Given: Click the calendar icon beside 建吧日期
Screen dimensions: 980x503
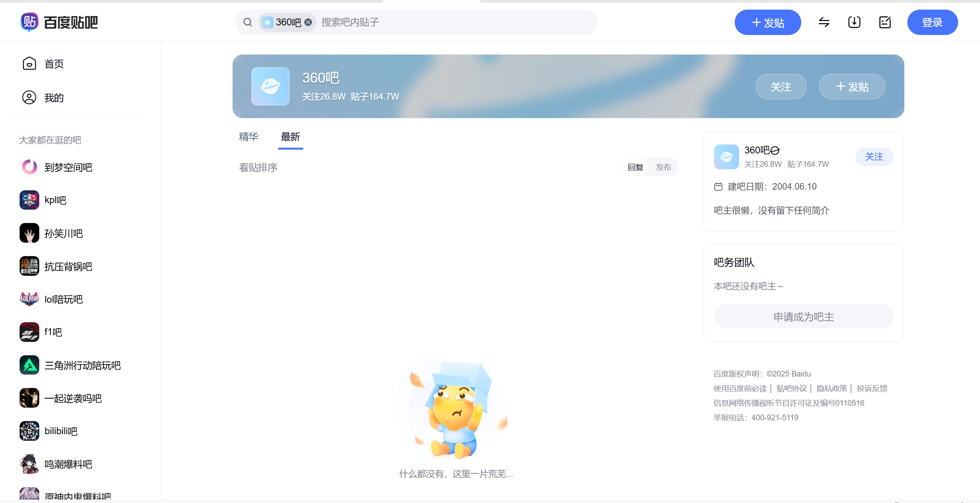Looking at the screenshot, I should (719, 187).
